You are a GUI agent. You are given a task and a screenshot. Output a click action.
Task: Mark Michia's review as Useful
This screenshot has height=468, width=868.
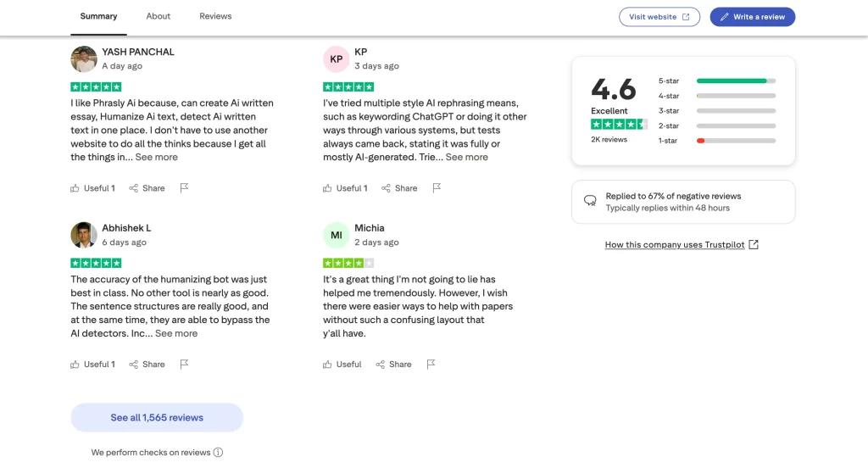coord(342,365)
